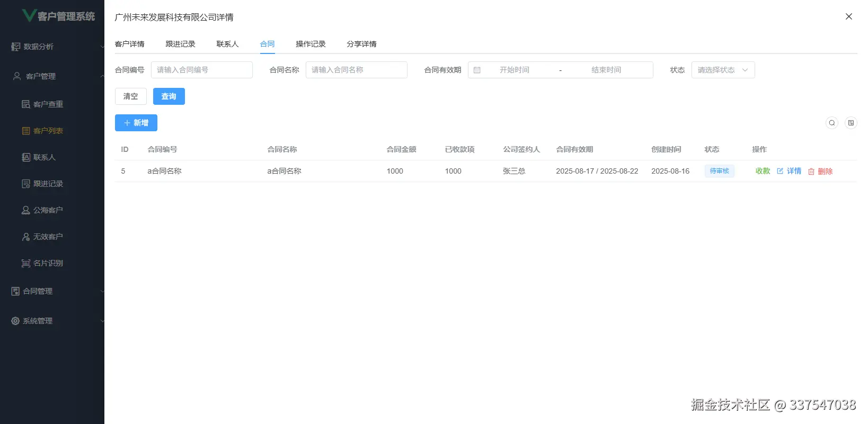Close the company detail panel
The height and width of the screenshot is (424, 868).
click(x=849, y=16)
